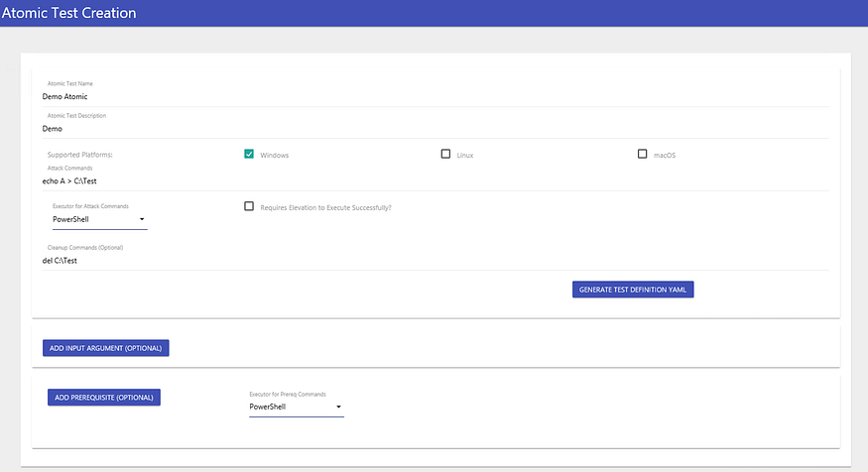Click Add Prerequisite (Optional) button
Screen dimensions: 868x472
[x=104, y=397]
